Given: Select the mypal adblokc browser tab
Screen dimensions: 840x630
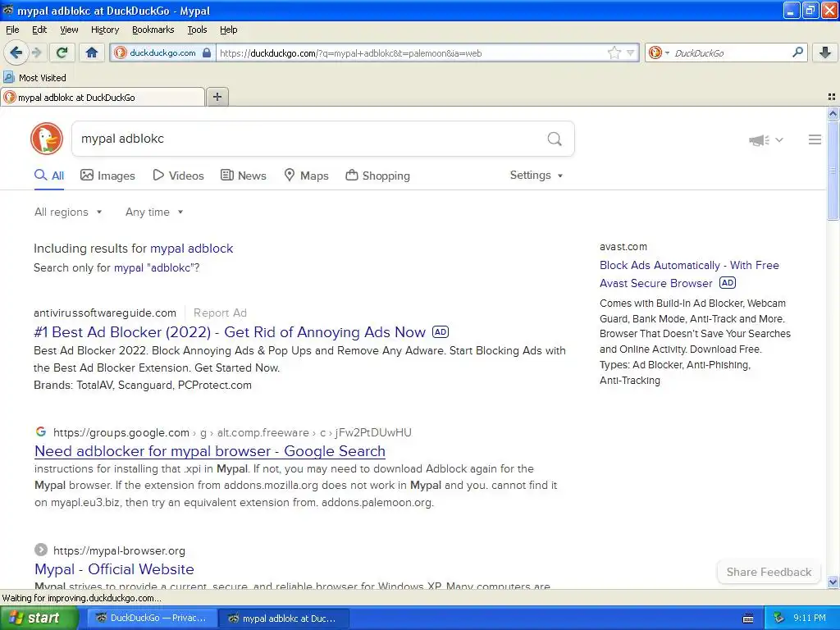Looking at the screenshot, I should pos(103,97).
